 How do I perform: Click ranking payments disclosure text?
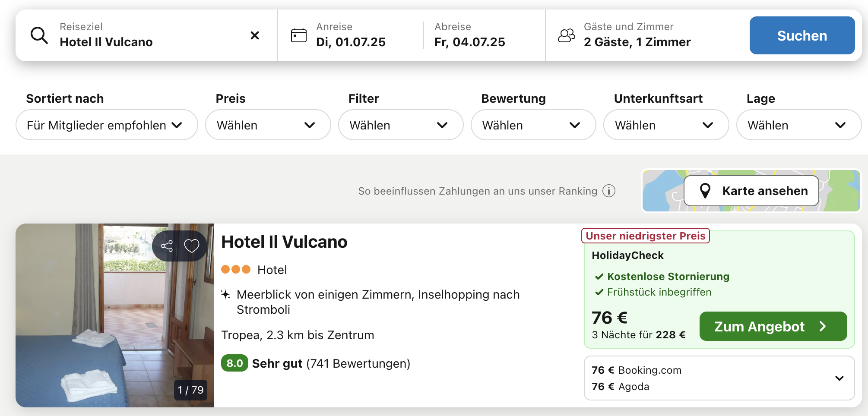point(478,191)
